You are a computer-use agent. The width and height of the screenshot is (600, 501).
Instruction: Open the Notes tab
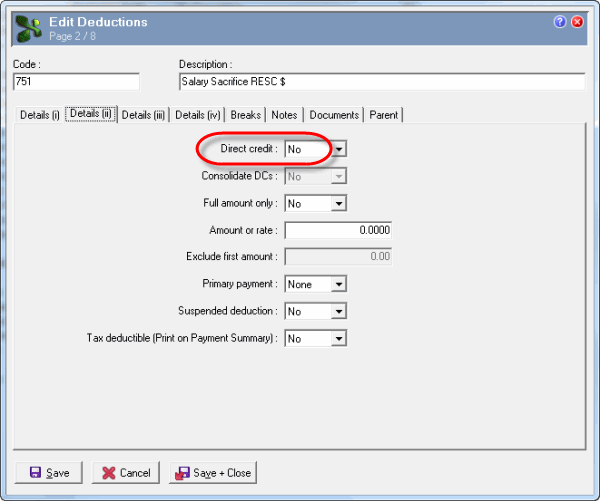285,115
